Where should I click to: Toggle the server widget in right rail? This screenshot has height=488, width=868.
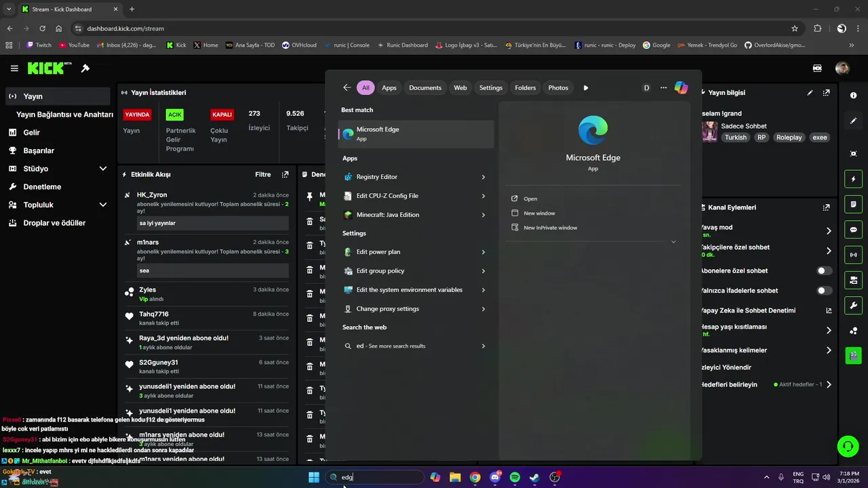click(854, 280)
